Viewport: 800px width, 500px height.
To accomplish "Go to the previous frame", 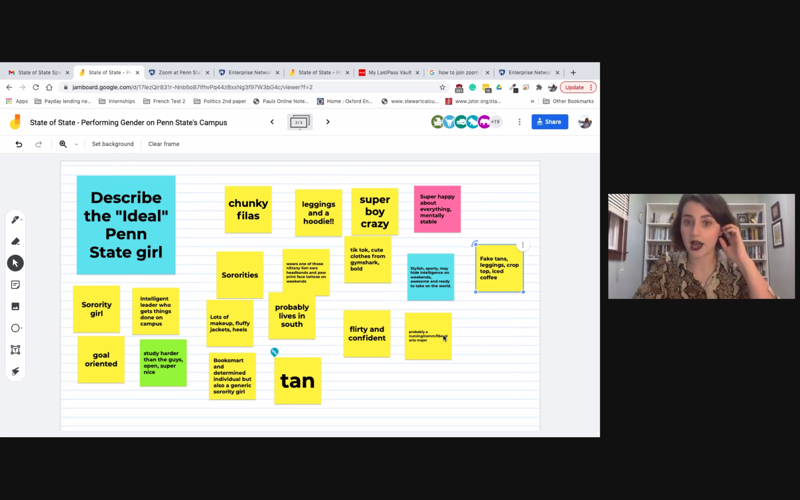I will click(272, 122).
